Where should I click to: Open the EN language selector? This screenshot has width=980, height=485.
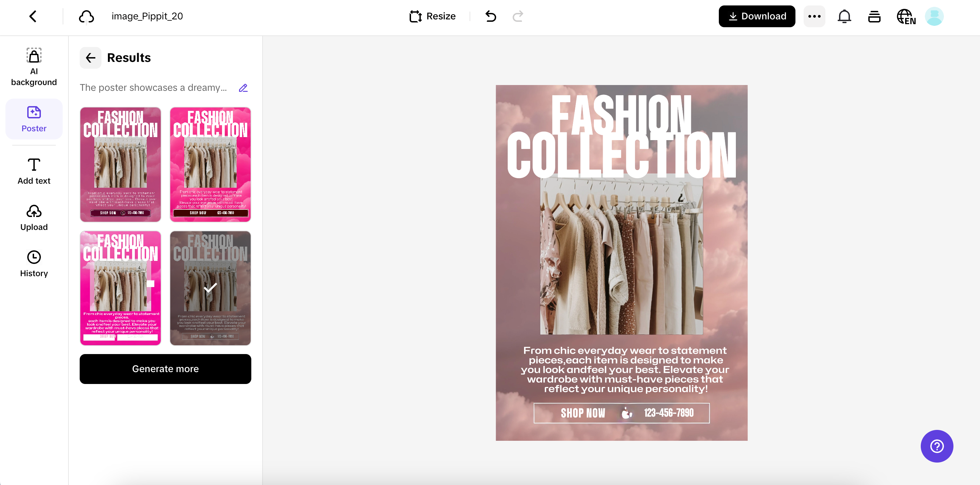pyautogui.click(x=906, y=16)
